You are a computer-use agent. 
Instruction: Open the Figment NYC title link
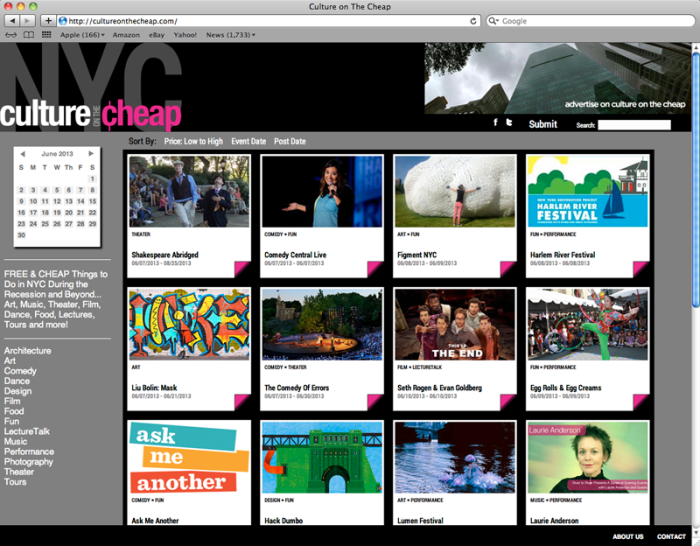click(x=417, y=255)
